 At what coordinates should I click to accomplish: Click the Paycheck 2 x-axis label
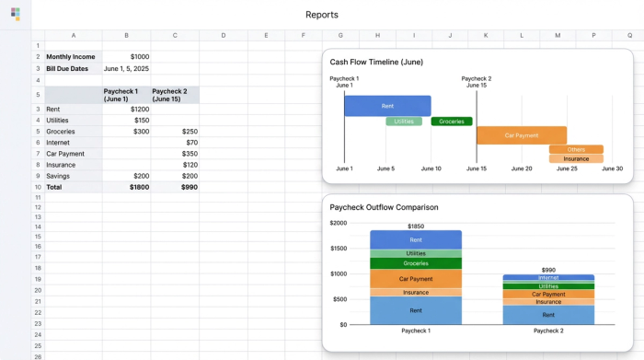(x=548, y=331)
